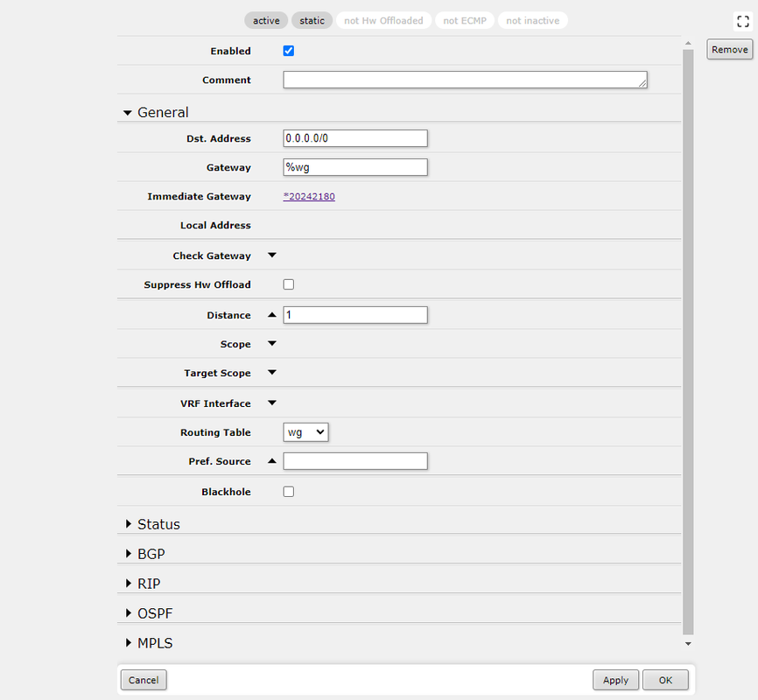
Task: Tick the Blackhole checkbox
Action: 289,492
